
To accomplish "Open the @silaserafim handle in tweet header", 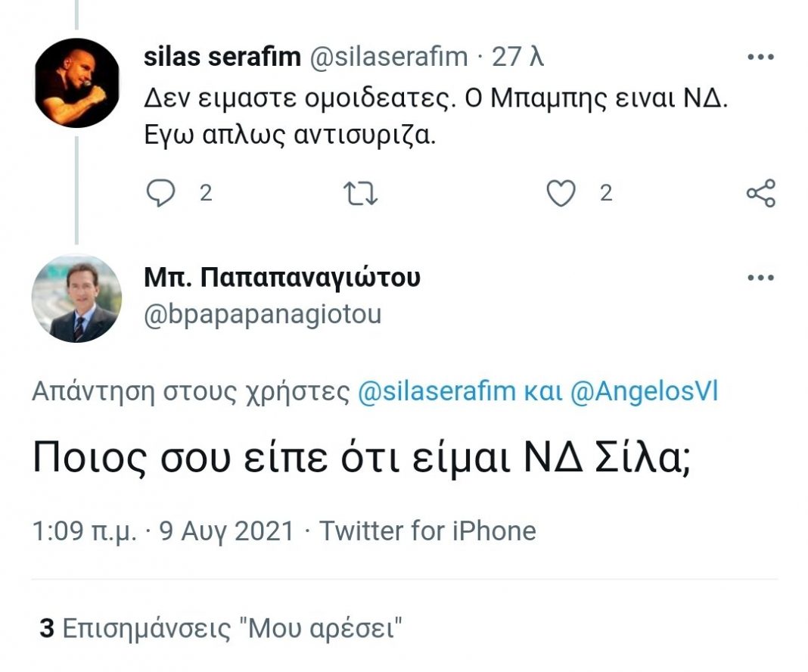I will (x=389, y=58).
